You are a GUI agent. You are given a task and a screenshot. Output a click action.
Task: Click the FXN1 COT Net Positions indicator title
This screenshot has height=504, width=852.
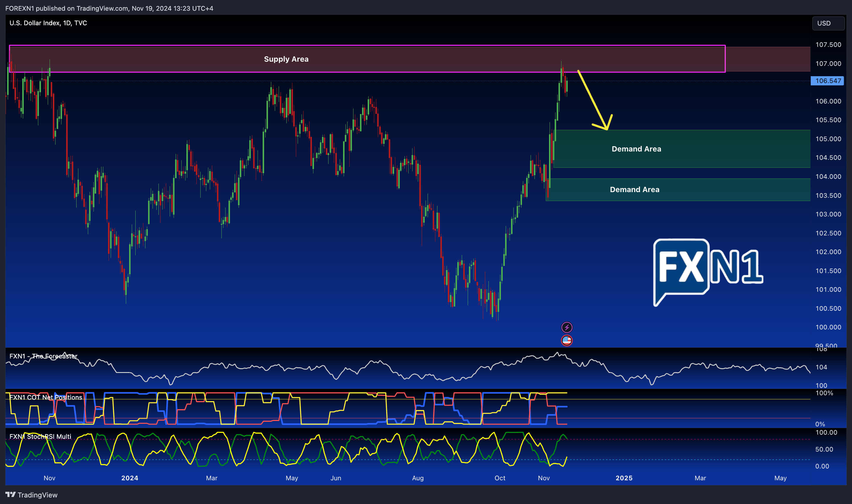click(46, 397)
